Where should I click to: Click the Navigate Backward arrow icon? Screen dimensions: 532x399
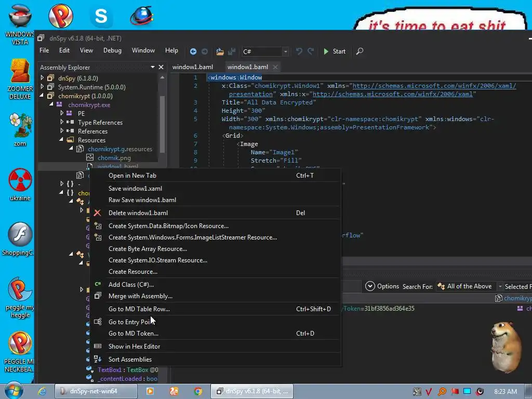[x=193, y=51]
